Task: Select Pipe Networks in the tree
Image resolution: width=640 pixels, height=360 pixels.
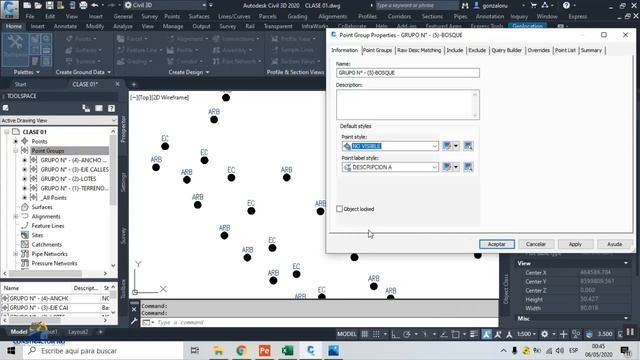Action: [x=49, y=254]
